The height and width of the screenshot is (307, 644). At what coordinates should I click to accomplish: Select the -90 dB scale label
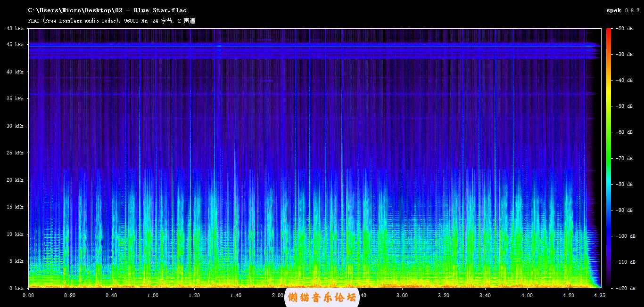tap(625, 210)
